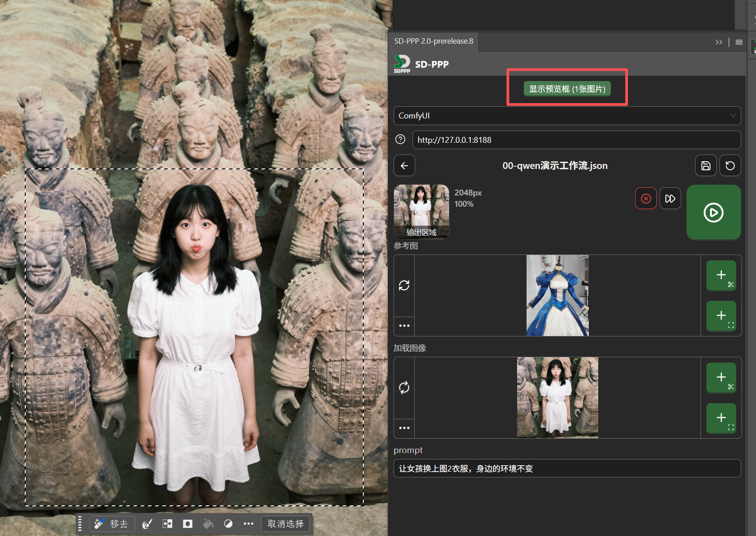Open the ComfyUI backend dropdown
The width and height of the screenshot is (756, 536).
(x=567, y=116)
